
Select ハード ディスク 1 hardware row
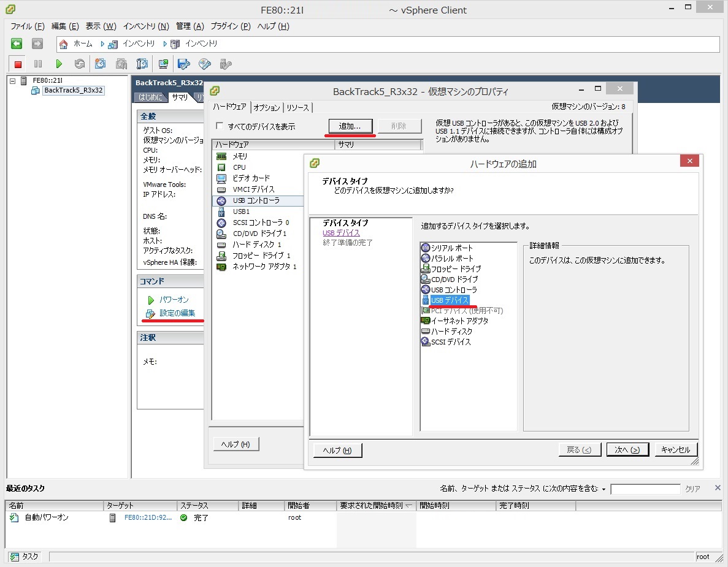[x=258, y=245]
